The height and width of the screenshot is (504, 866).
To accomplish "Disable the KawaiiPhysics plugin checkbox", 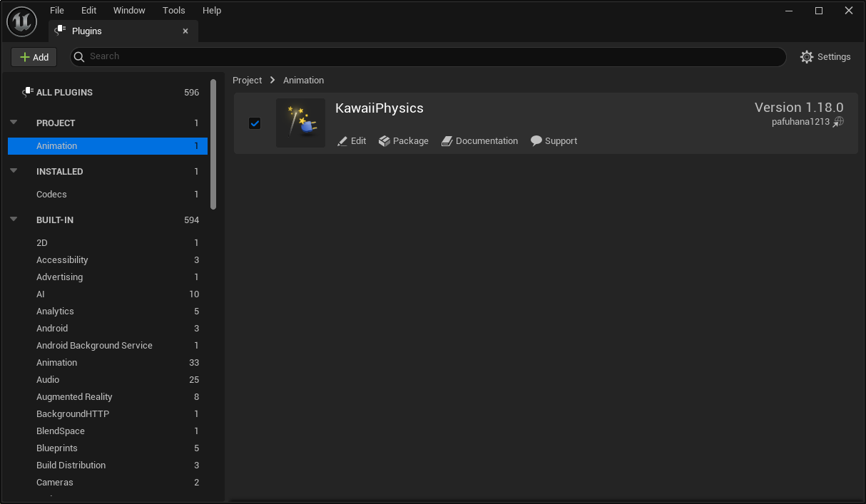I will click(x=255, y=123).
